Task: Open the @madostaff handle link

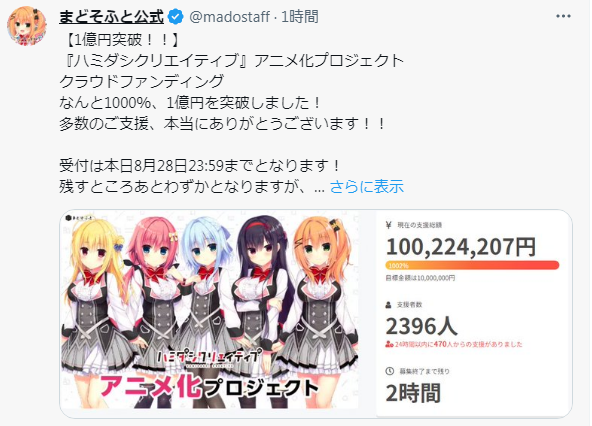Action: click(x=229, y=17)
